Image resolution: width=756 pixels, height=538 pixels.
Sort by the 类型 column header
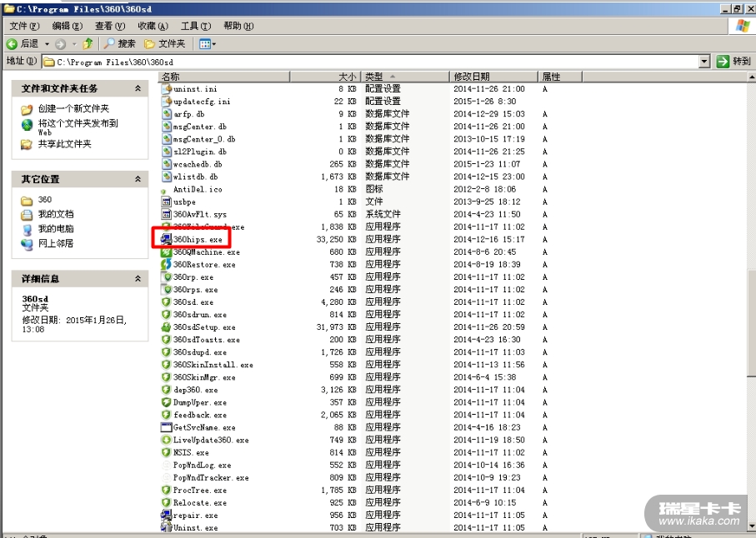click(x=405, y=77)
